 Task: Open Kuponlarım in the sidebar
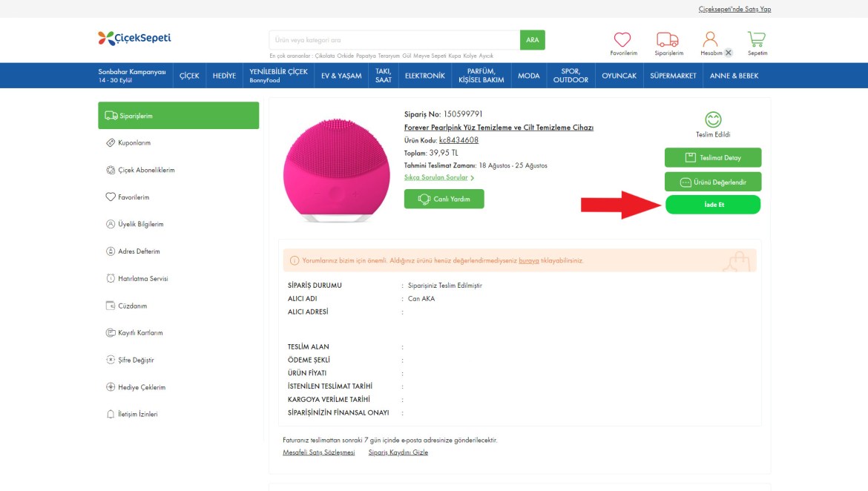pos(134,142)
